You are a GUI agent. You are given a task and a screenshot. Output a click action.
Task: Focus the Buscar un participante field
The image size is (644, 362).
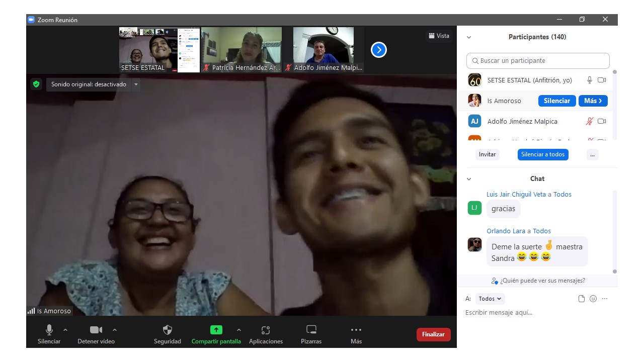point(538,61)
